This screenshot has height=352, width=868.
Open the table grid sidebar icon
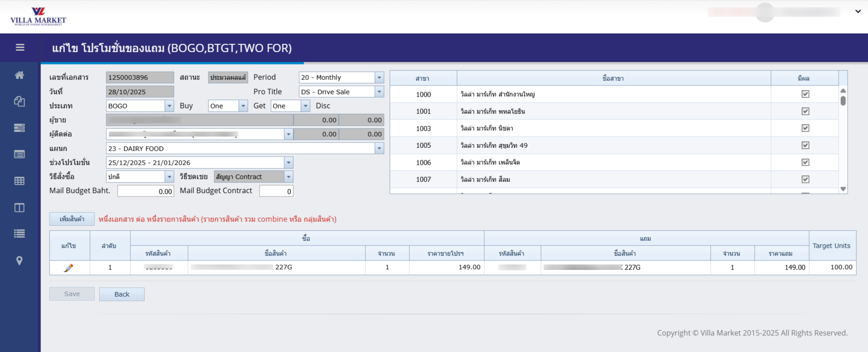pyautogui.click(x=20, y=181)
